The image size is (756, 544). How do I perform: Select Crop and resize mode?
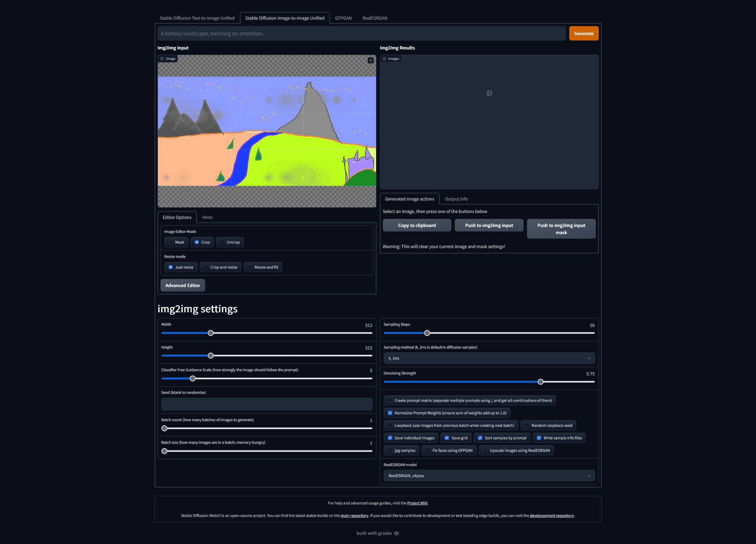(x=206, y=267)
